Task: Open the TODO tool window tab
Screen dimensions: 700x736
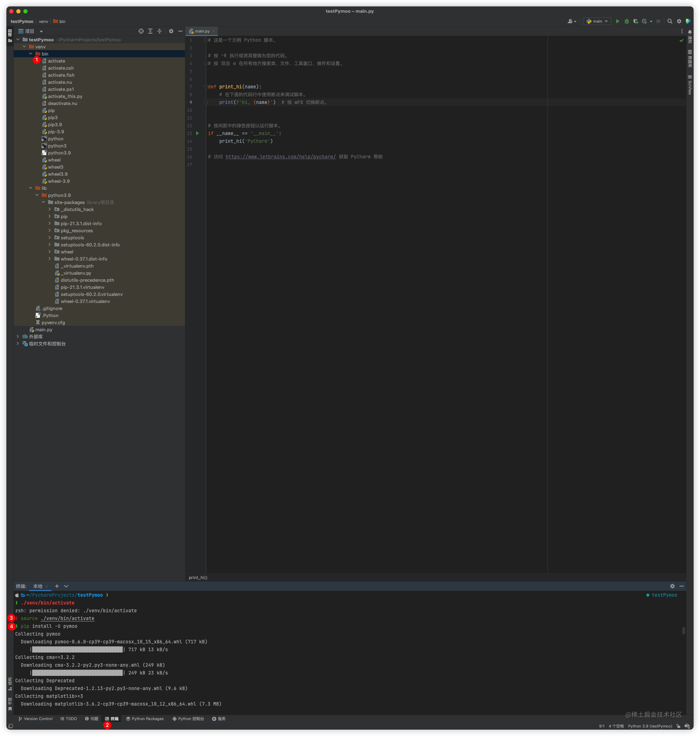Action: coord(69,718)
